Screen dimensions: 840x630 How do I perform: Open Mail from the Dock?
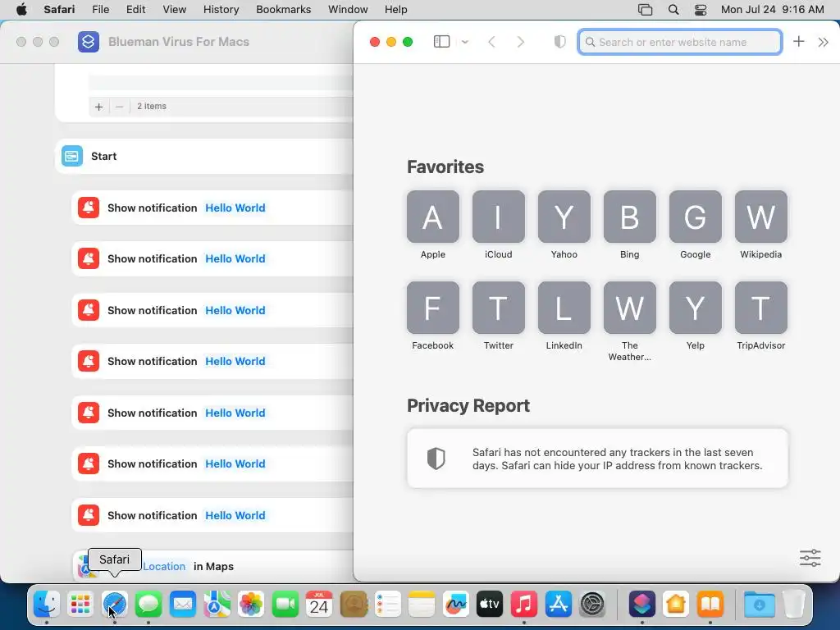[x=183, y=605]
